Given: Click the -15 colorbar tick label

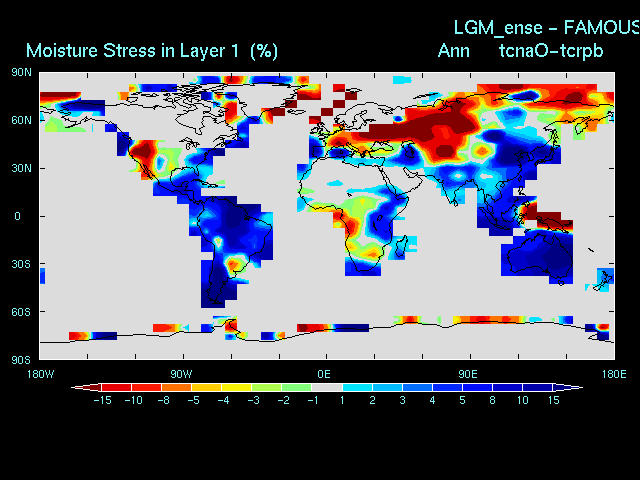Looking at the screenshot, I should [101, 400].
